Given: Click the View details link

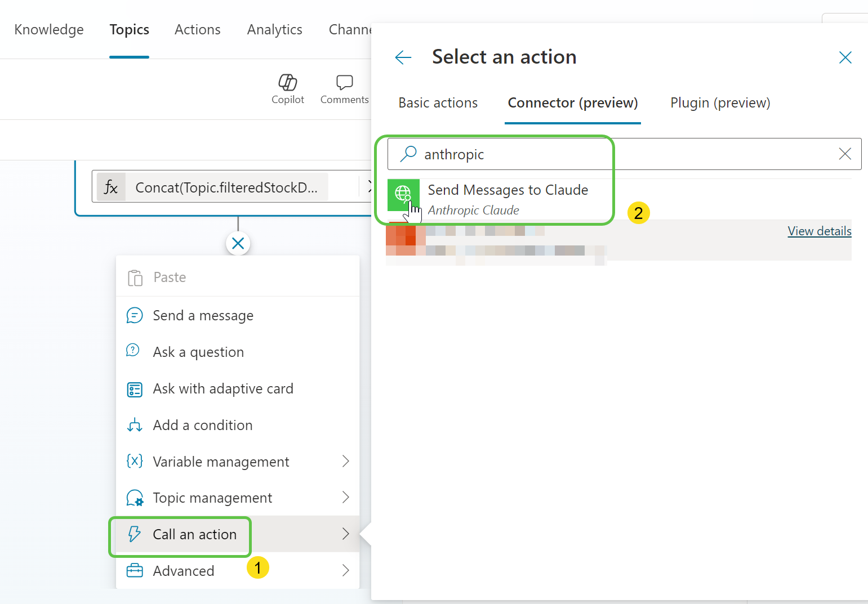Looking at the screenshot, I should pos(820,231).
